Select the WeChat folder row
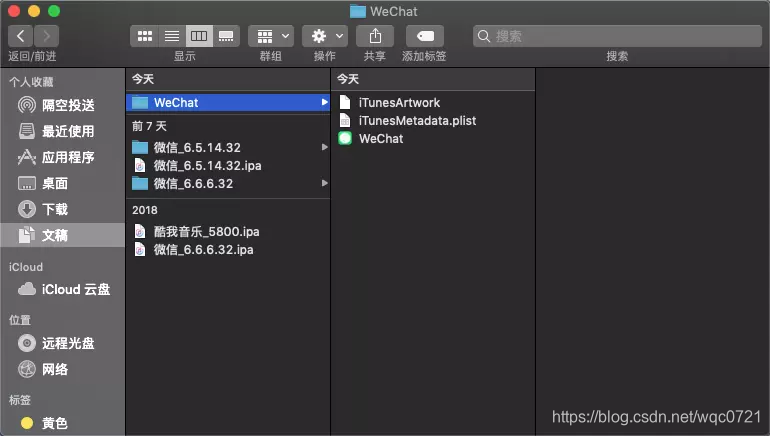This screenshot has height=436, width=770. (x=228, y=103)
